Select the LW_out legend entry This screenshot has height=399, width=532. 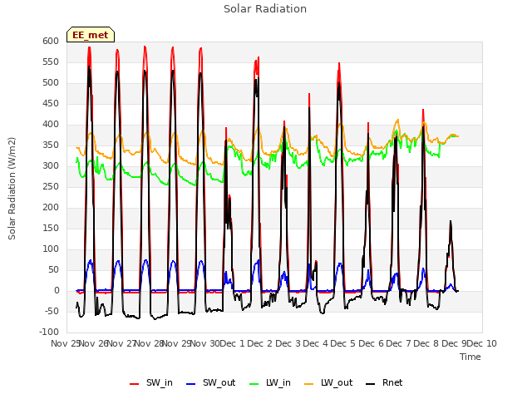[328, 382]
